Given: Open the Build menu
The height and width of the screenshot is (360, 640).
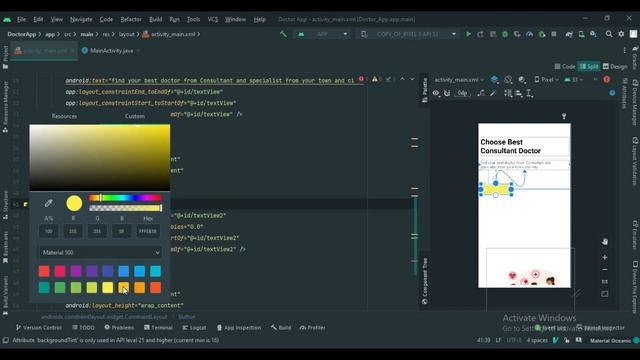Looking at the screenshot, I should [x=156, y=19].
